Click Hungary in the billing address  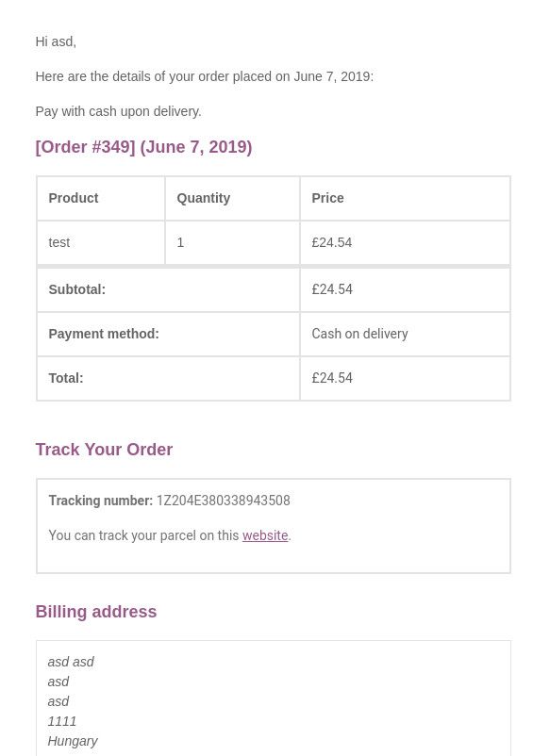[x=73, y=741]
